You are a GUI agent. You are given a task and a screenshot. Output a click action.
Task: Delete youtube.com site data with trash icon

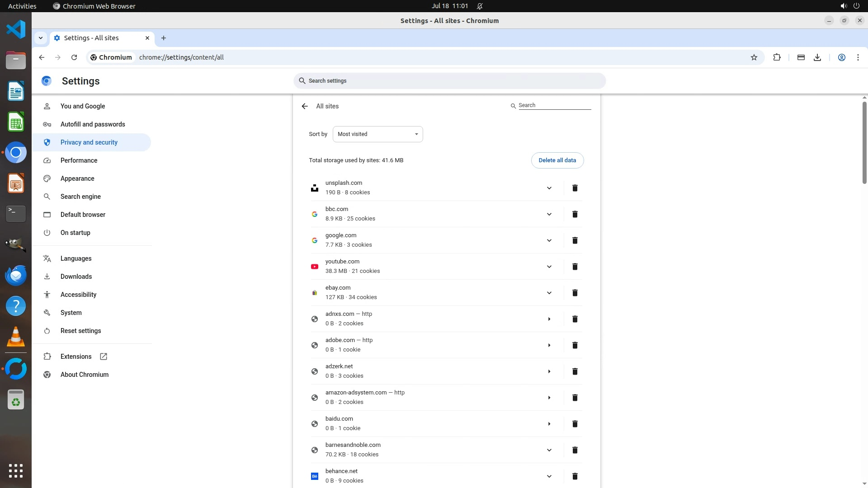[x=575, y=267]
